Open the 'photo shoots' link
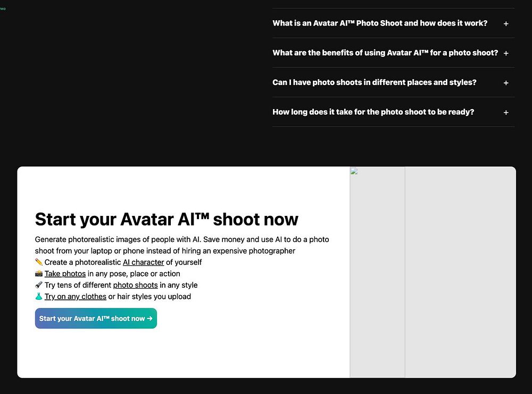This screenshot has width=532, height=394. point(135,285)
